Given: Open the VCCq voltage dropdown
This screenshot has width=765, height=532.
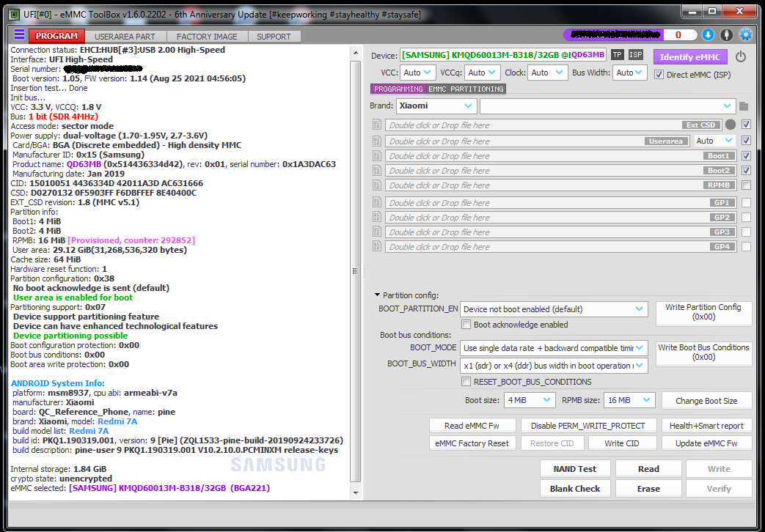Looking at the screenshot, I should point(483,73).
